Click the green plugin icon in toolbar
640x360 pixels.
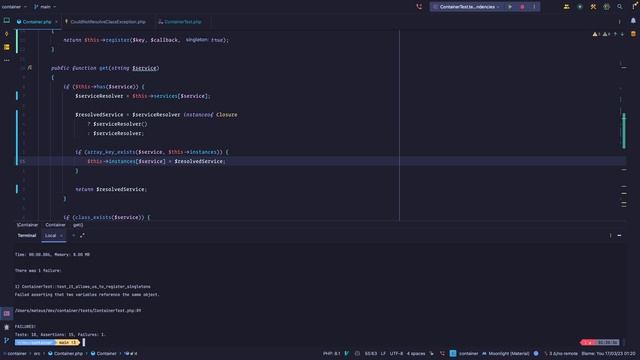click(607, 7)
